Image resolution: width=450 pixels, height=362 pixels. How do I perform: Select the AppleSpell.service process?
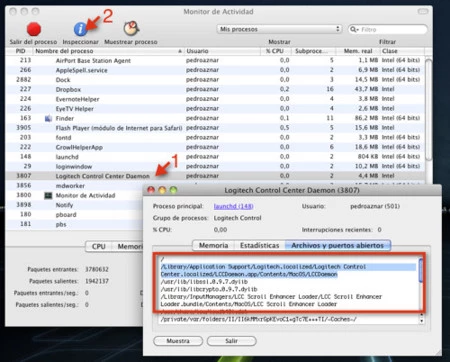[215, 70]
